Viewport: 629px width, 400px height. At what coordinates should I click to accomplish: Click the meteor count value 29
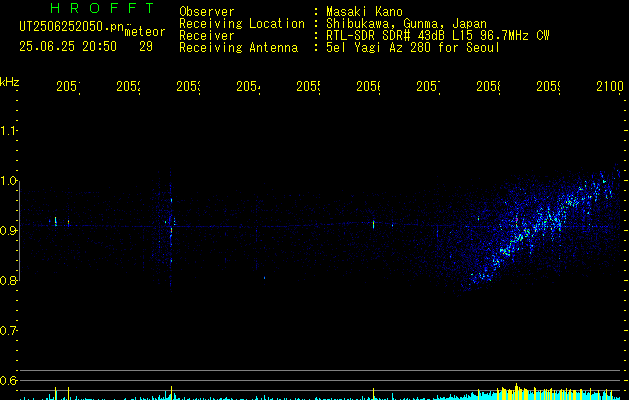146,47
